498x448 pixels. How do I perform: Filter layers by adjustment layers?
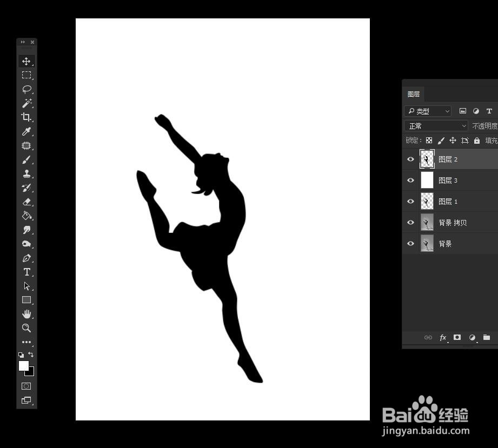click(x=476, y=111)
